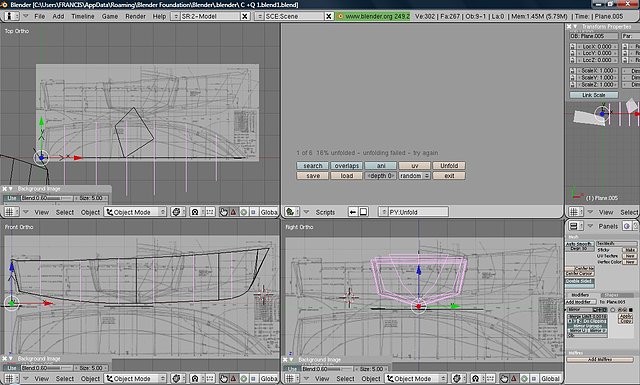Click the back arrow icon in Scripts header
The height and width of the screenshot is (385, 640).
tap(353, 212)
